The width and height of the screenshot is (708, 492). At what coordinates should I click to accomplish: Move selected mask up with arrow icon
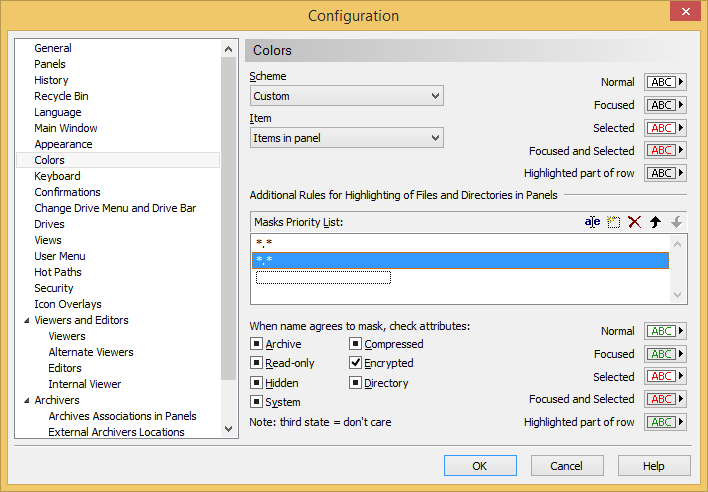[656, 222]
